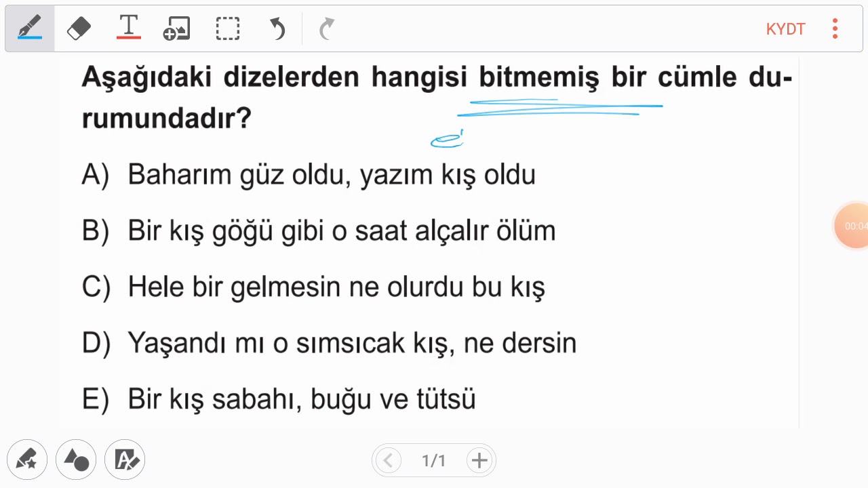868x488 pixels.
Task: Choose answer option E) Bir kış sabahı
Action: pos(279,399)
